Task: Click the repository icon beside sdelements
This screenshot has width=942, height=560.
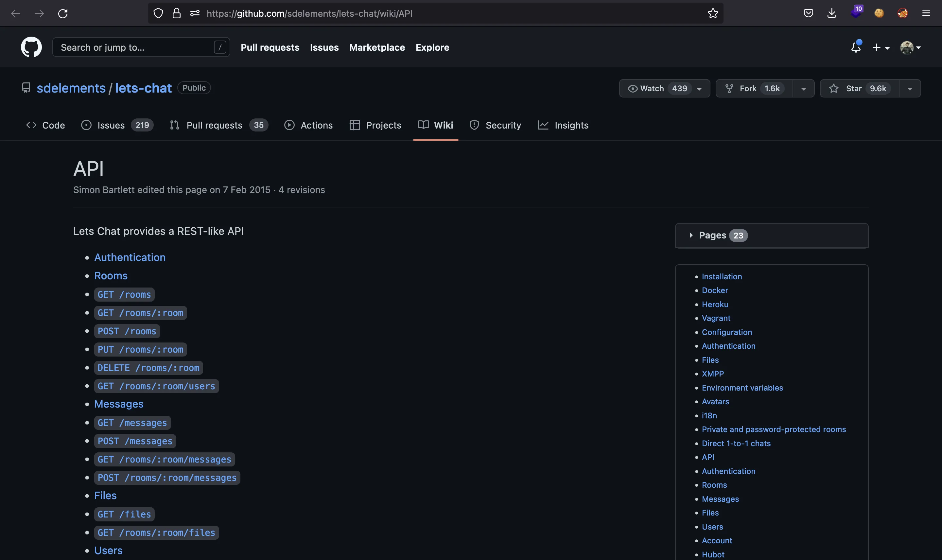Action: click(x=26, y=88)
